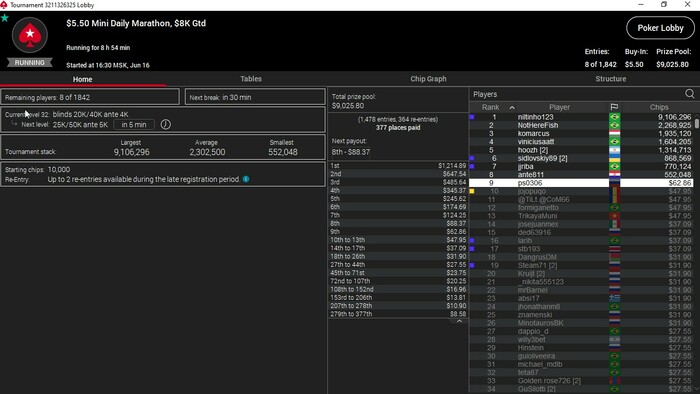
Task: Select highlighted player row ps0306
Action: [x=581, y=183]
